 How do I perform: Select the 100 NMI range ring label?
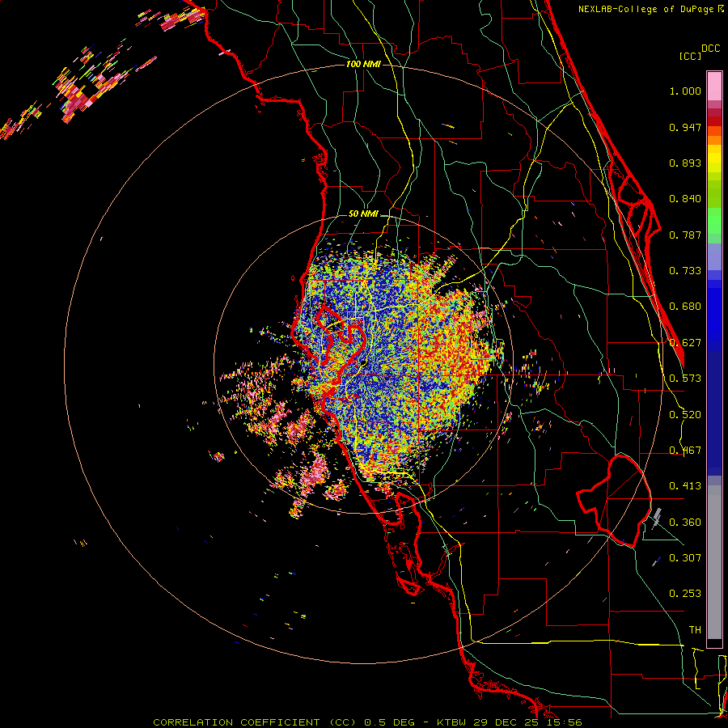(363, 64)
